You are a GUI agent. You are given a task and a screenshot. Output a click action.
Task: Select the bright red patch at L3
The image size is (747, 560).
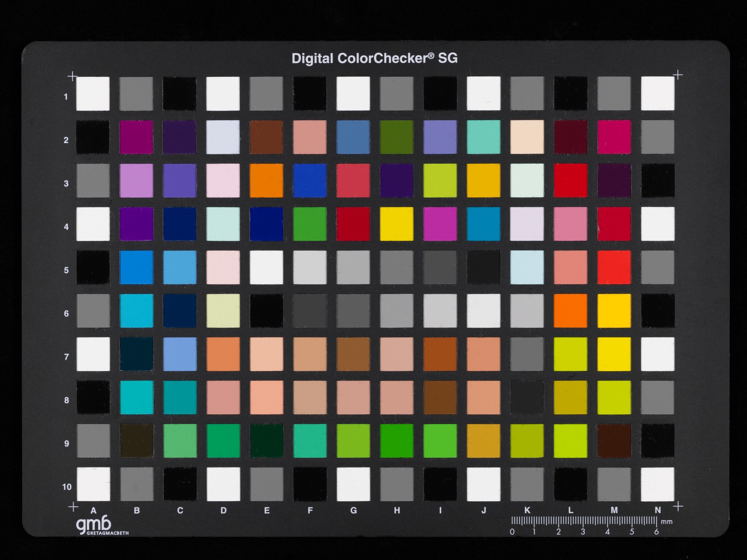[x=571, y=181]
